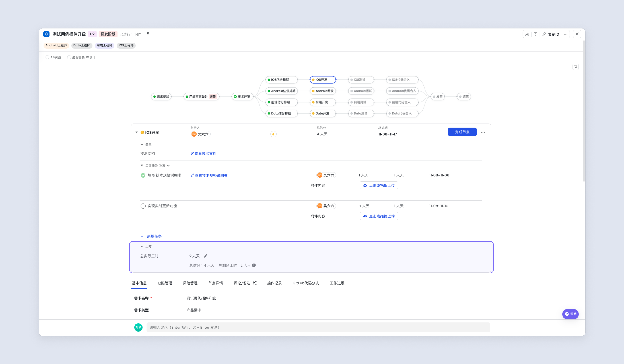The image size is (624, 364).
Task: Select the Android开发 workflow node
Action: 323,91
